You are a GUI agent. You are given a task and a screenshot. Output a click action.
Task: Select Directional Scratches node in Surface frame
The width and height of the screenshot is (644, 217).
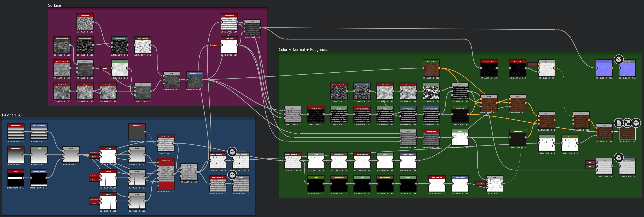[x=85, y=45]
